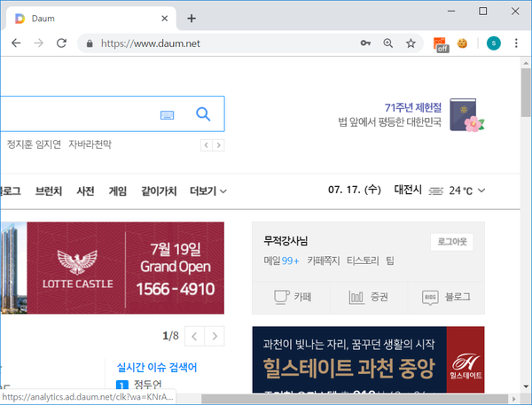Open the 블로그 shortcut with blog icon
Viewport: 532px width, 405px height.
pos(446,297)
